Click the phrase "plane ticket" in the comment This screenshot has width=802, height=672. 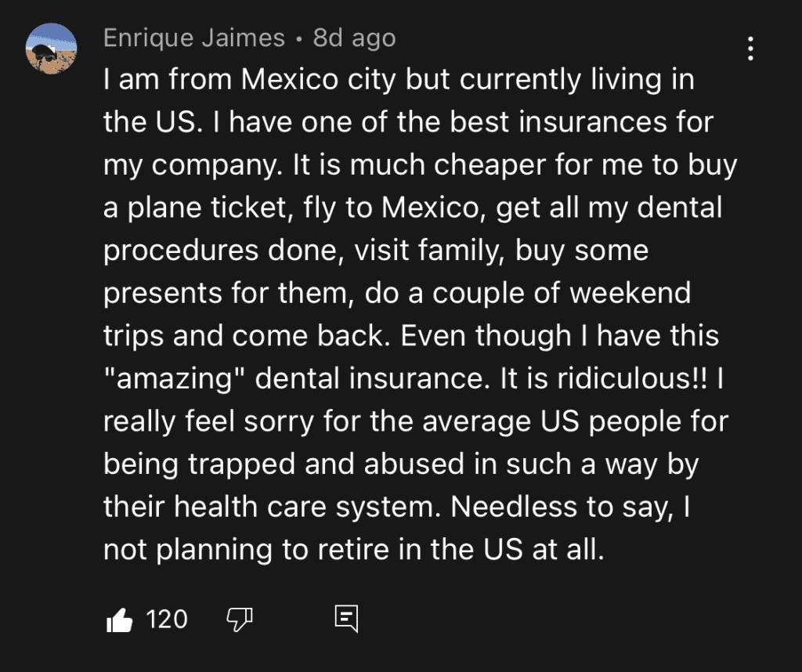pos(207,208)
